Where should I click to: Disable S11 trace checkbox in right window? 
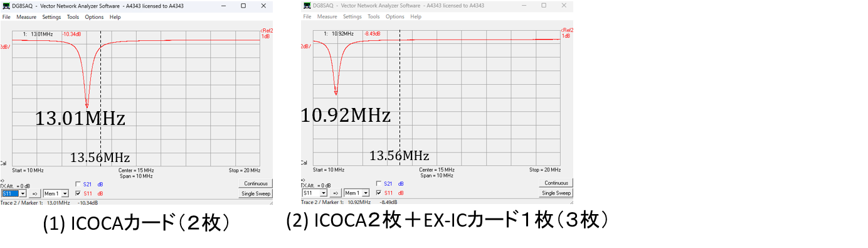tap(378, 192)
